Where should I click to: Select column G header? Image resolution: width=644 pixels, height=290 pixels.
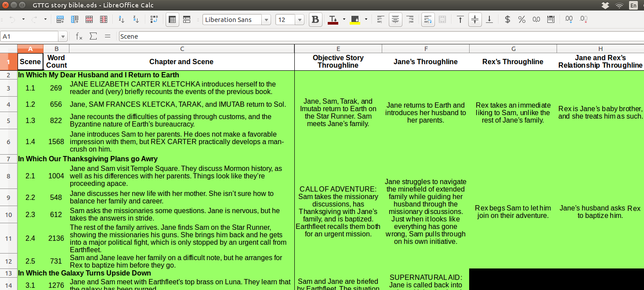pyautogui.click(x=513, y=49)
